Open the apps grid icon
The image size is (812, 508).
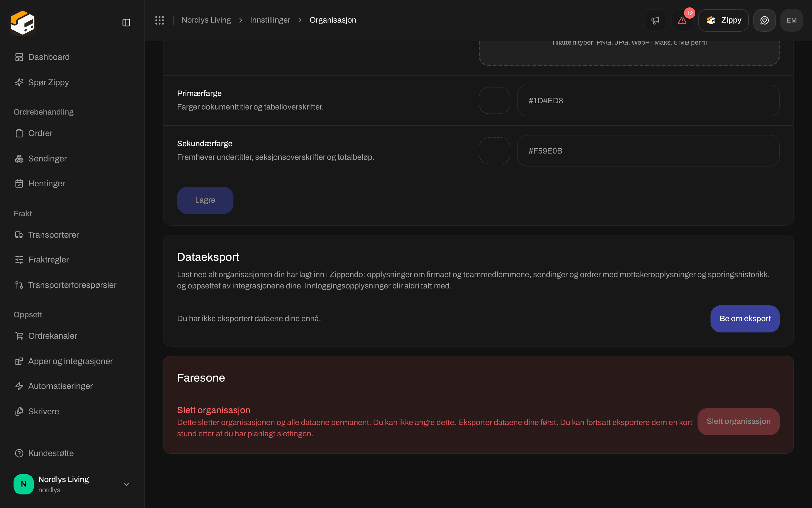pyautogui.click(x=159, y=20)
